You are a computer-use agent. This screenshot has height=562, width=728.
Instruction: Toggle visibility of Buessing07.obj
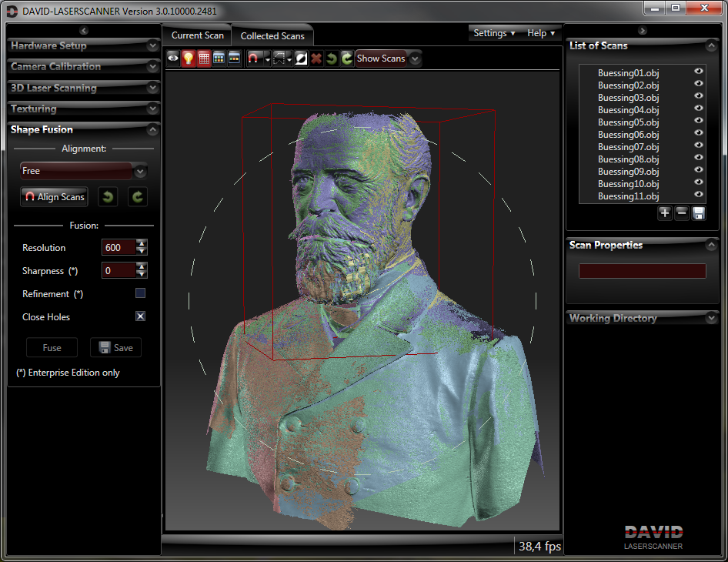coord(699,145)
